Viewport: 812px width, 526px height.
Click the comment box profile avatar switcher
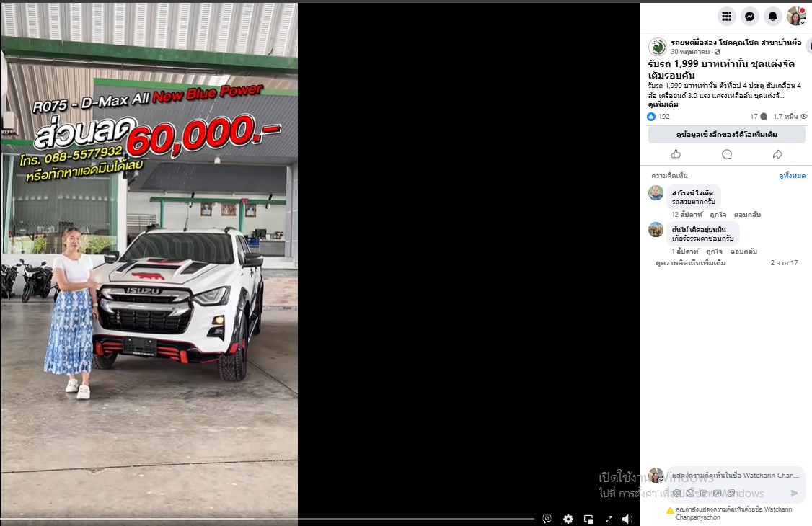pos(656,476)
